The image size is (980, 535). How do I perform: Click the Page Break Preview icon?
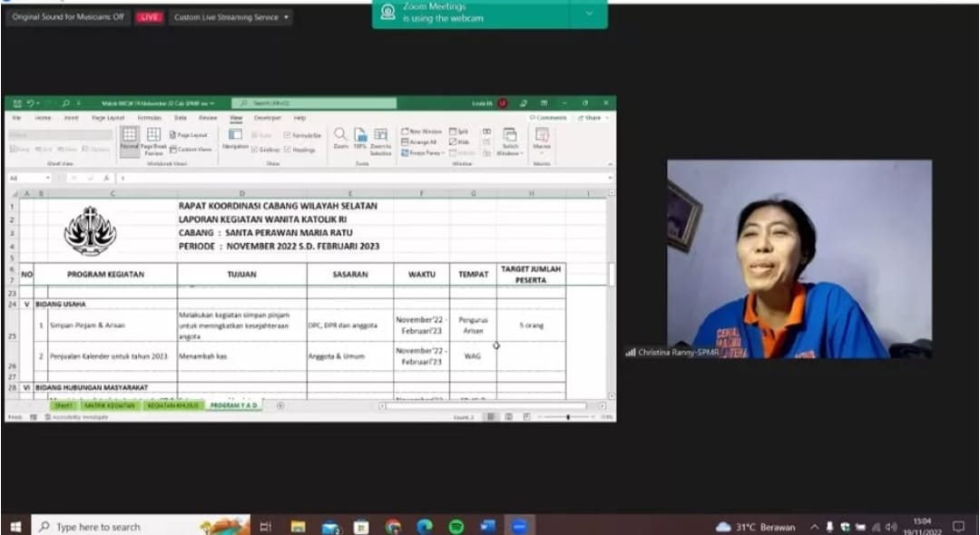[153, 135]
